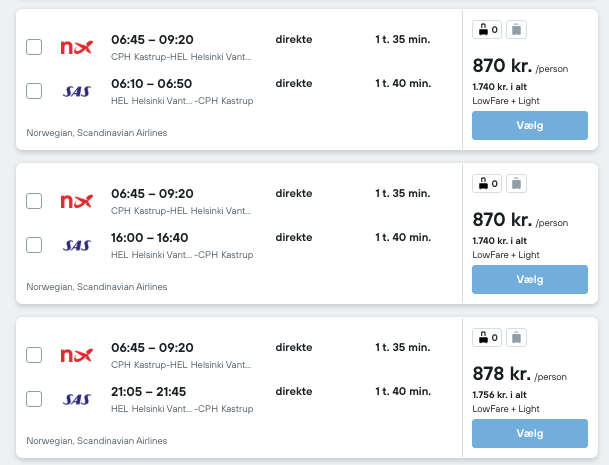Check the SAS 06:10 – 06:50 return flight

coord(34,91)
